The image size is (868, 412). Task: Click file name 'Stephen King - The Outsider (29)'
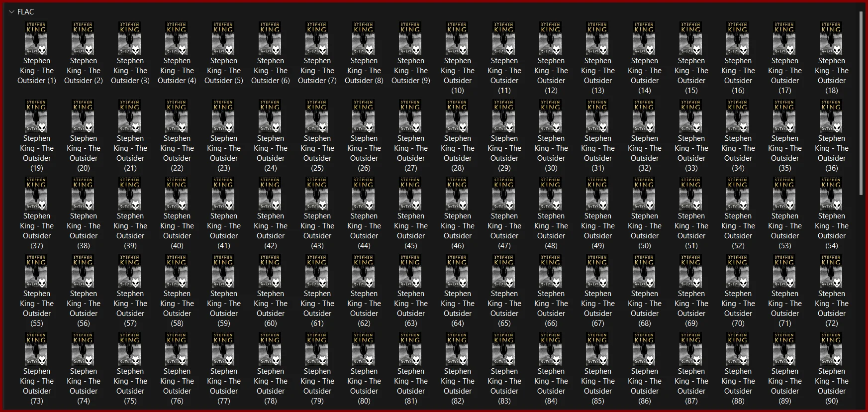(x=504, y=153)
